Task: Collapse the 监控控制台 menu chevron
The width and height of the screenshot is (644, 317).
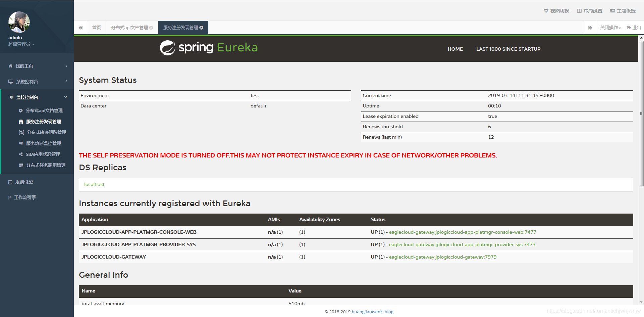Action: point(66,97)
